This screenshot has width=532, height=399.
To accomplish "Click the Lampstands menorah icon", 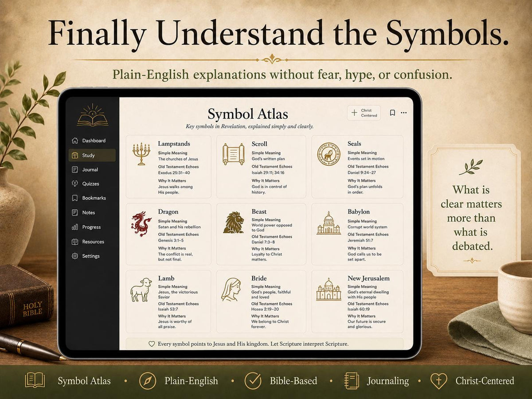I will tap(141, 153).
